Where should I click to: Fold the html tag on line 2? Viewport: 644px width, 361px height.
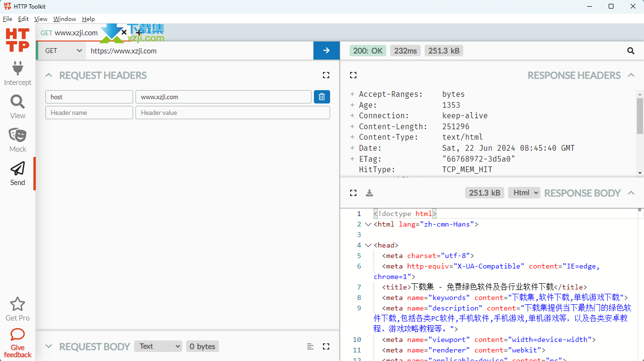point(368,224)
